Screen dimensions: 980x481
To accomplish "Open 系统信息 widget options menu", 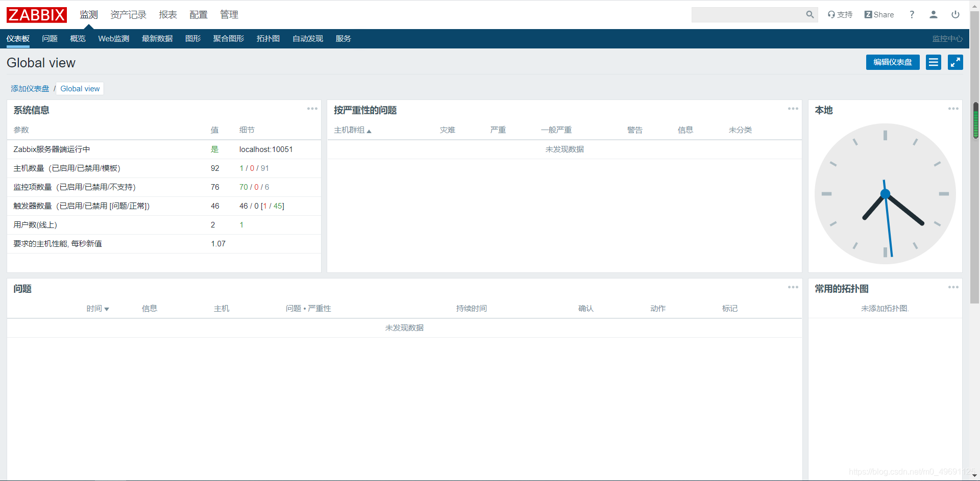I will [x=312, y=109].
